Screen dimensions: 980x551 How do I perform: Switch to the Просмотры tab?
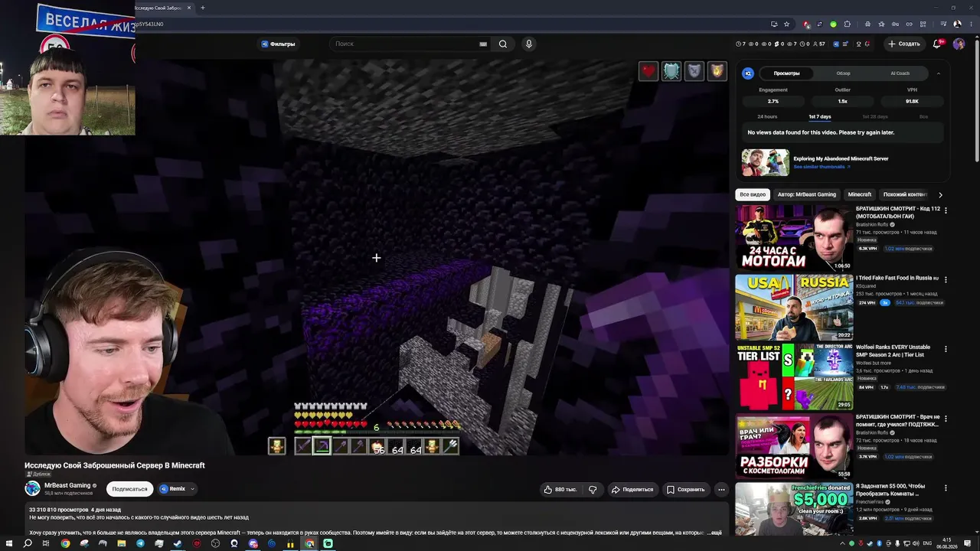tap(786, 73)
